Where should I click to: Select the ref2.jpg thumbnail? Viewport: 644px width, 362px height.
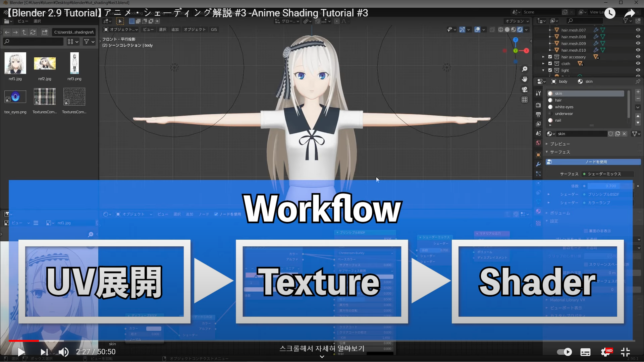45,64
